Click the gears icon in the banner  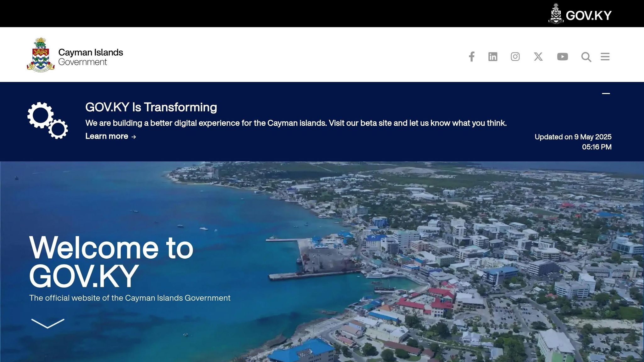click(x=47, y=120)
